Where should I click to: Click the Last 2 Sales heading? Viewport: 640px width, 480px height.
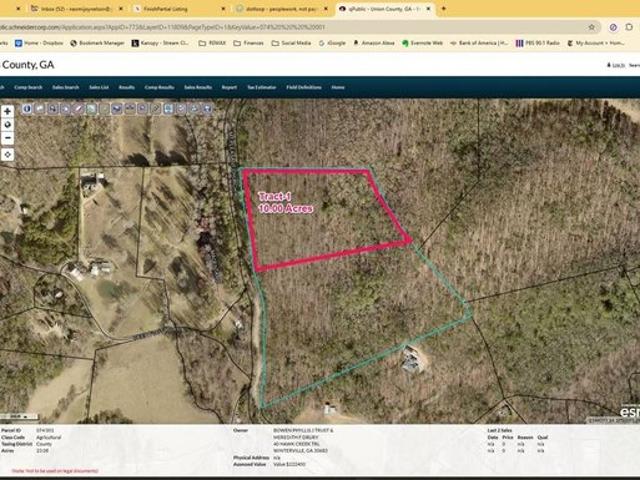(500, 430)
